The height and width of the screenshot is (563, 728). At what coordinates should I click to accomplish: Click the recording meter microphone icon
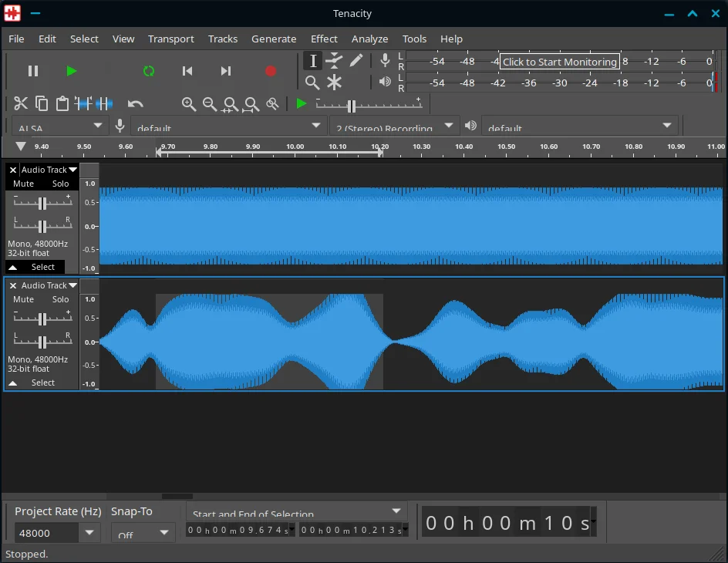coord(385,60)
